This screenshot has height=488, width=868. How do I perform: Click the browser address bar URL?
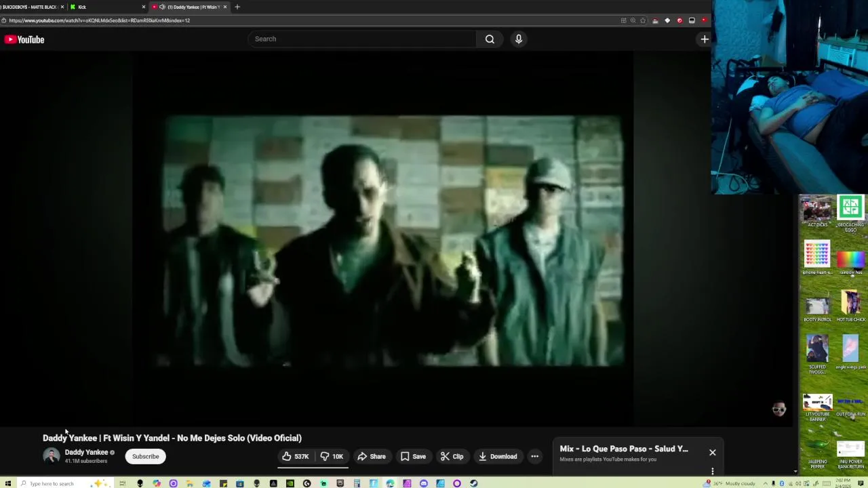(100, 20)
